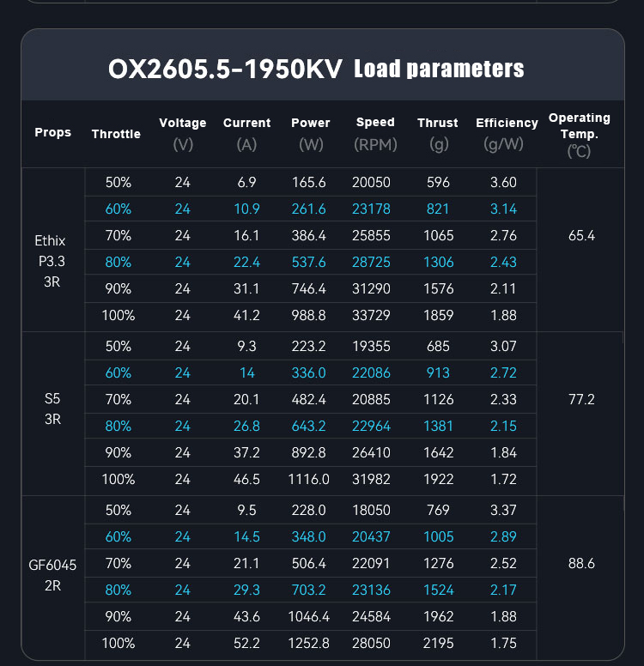Select the 65.4 operating temperature cell

[x=581, y=235]
